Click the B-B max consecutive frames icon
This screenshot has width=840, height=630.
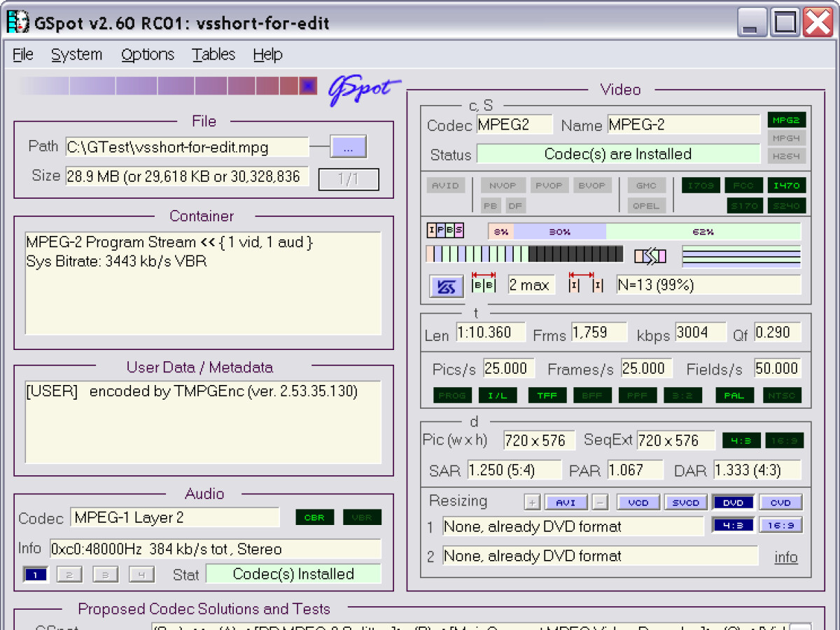(x=484, y=283)
